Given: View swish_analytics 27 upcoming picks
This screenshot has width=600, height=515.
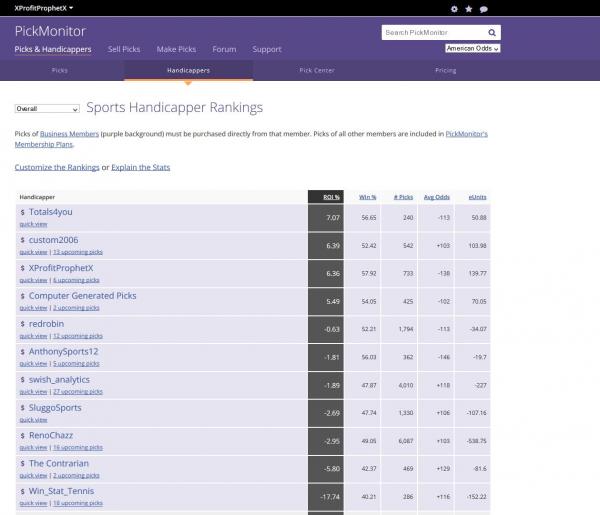Looking at the screenshot, I should (77, 392).
